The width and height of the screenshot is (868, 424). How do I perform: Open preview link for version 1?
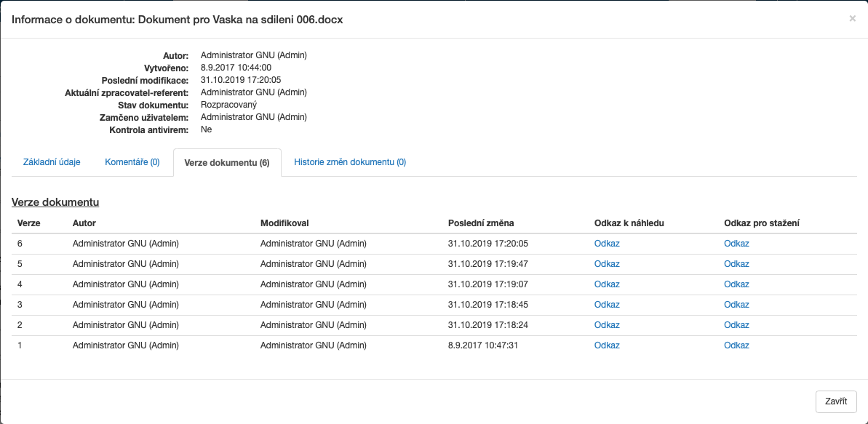(x=607, y=345)
